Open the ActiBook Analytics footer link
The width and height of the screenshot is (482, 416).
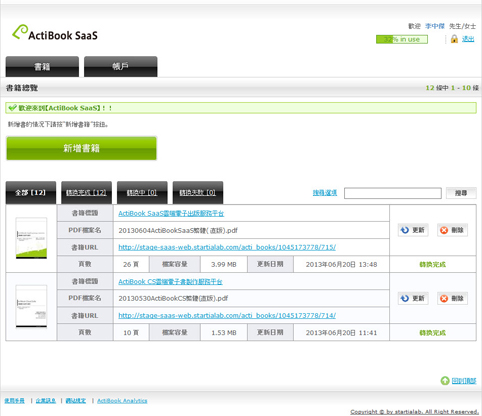click(122, 401)
